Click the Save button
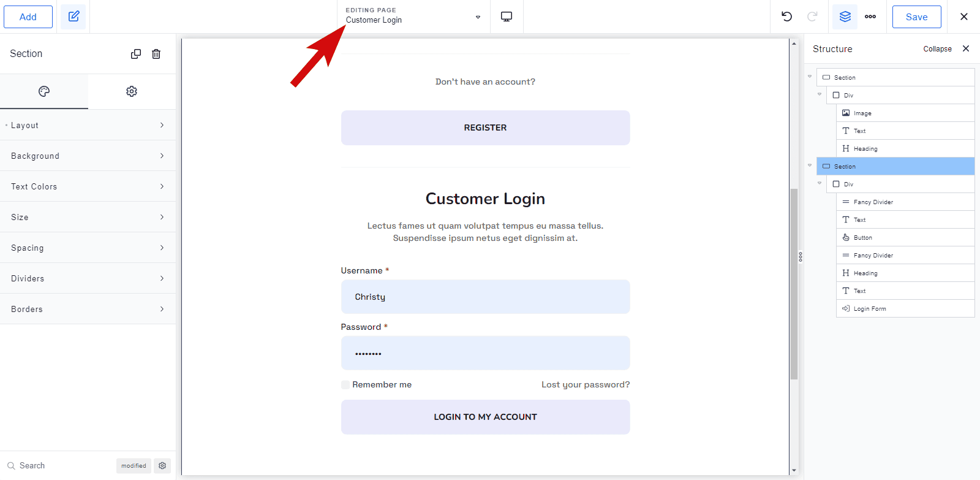The height and width of the screenshot is (480, 980). [x=916, y=17]
